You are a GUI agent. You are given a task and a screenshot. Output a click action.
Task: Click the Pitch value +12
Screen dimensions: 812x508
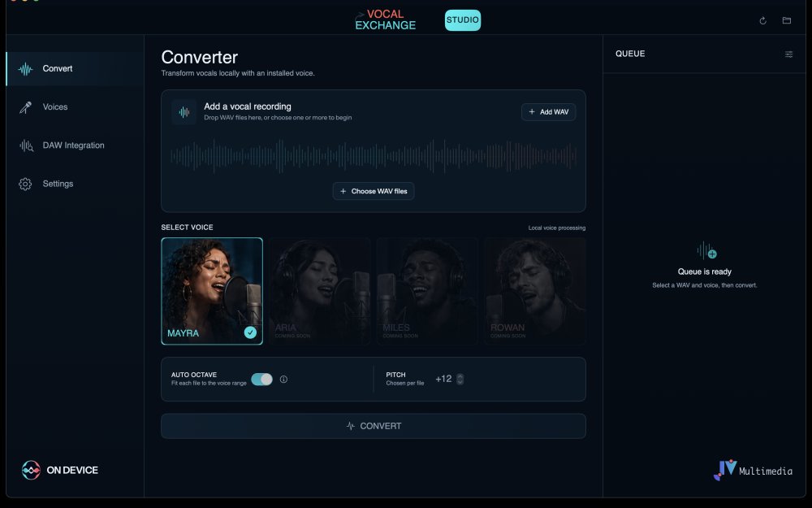click(443, 379)
